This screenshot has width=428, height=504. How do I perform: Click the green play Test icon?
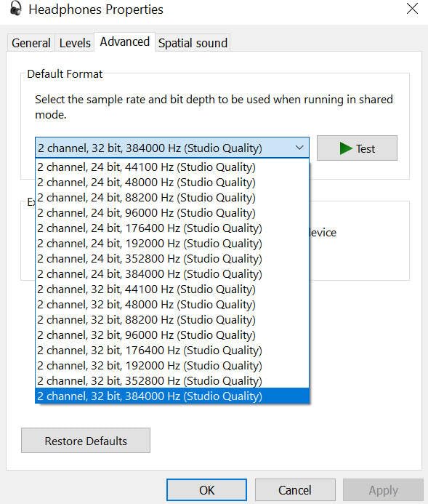(346, 148)
